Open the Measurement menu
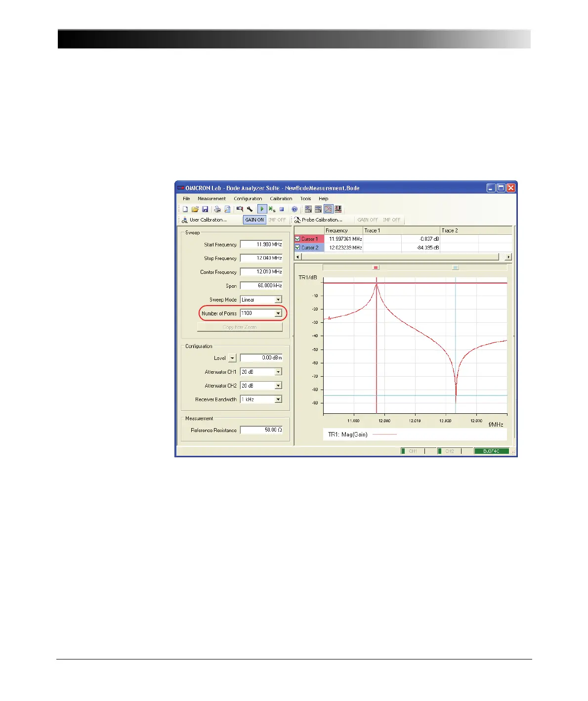This screenshot has height=701, width=588. pyautogui.click(x=211, y=199)
